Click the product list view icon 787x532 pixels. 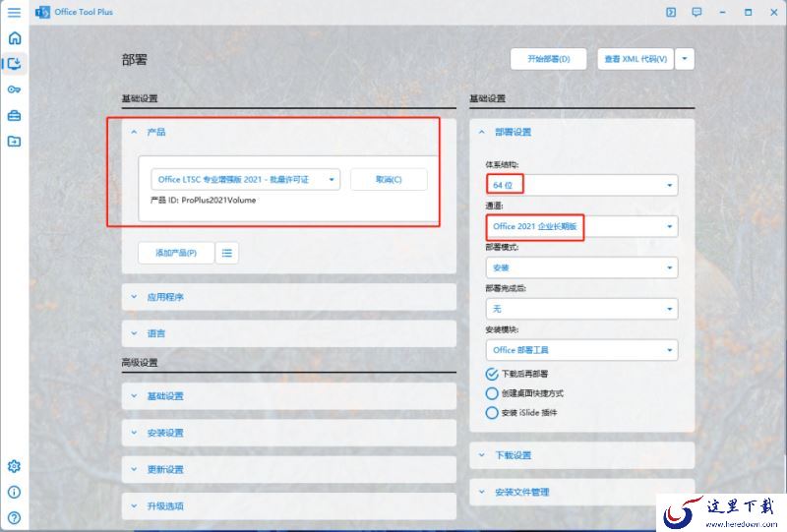pyautogui.click(x=227, y=253)
